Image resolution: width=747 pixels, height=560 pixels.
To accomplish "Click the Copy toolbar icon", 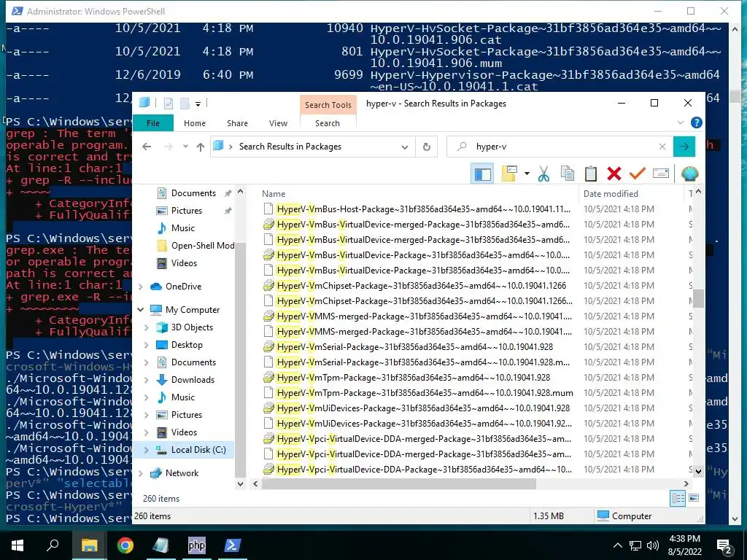I will click(568, 174).
